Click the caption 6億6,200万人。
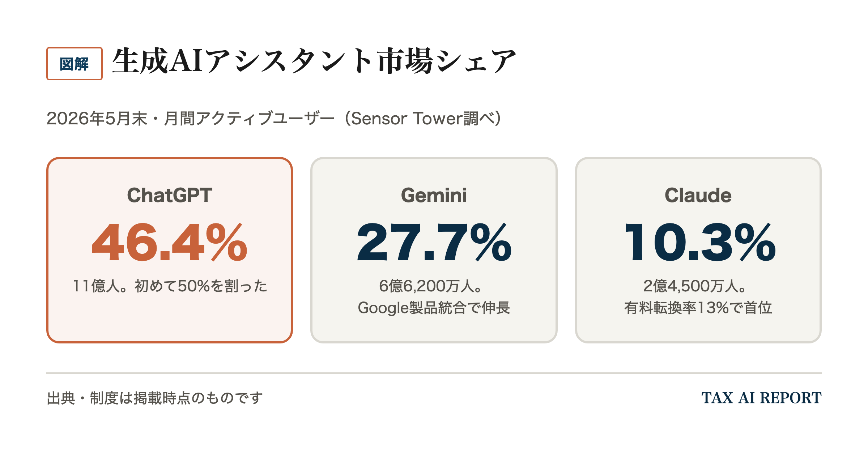Screen dimensions: 868x449 click(x=431, y=286)
